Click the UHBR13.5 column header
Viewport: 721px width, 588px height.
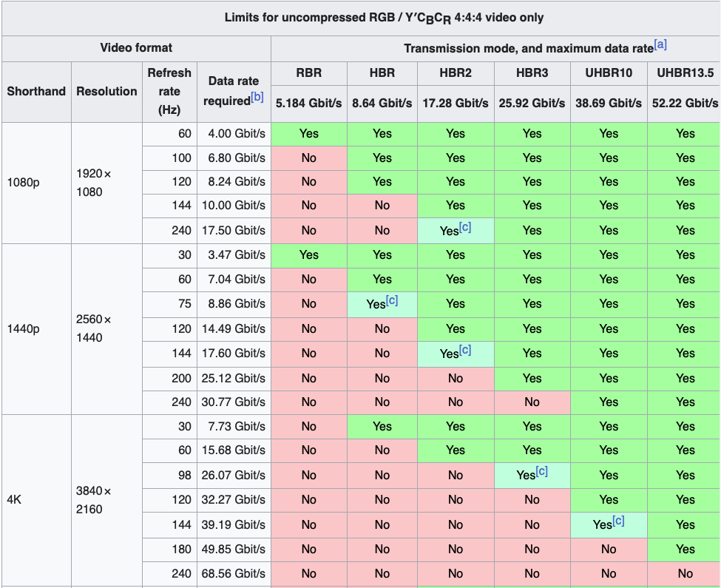click(x=684, y=73)
